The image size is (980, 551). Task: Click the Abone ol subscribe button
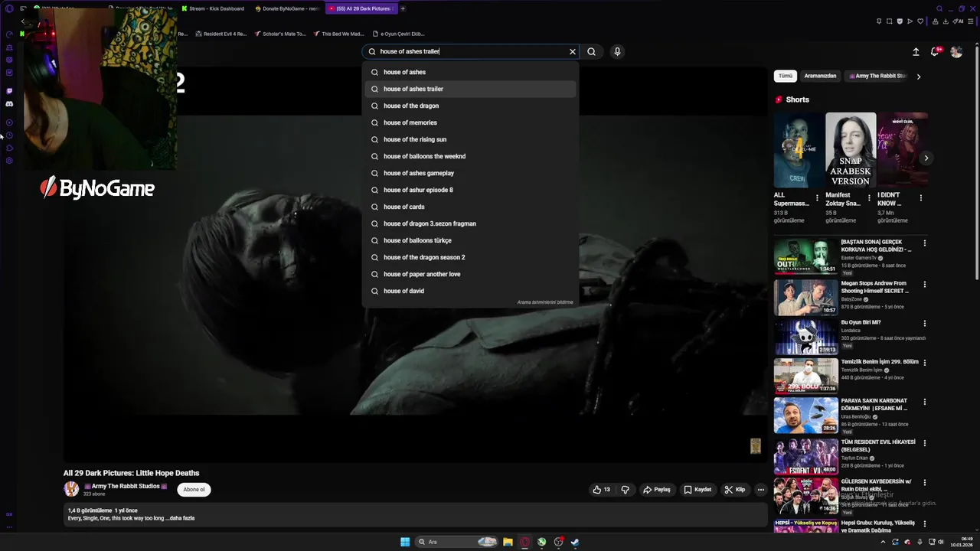coord(194,490)
